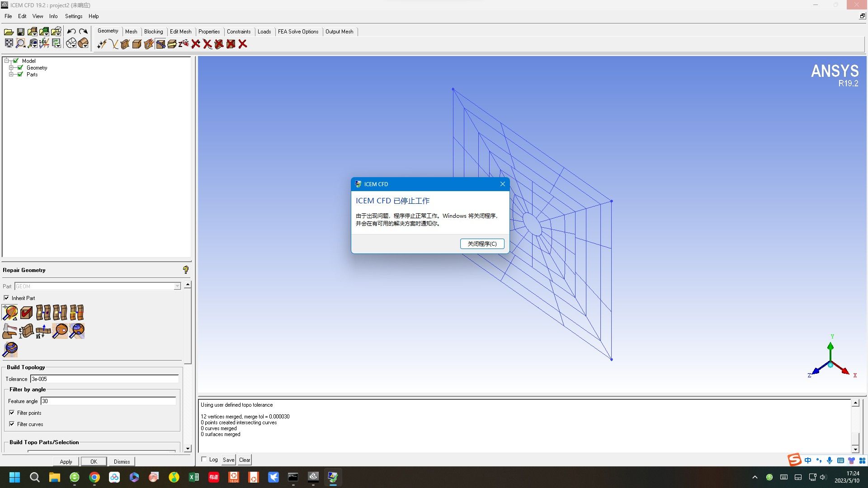Image resolution: width=868 pixels, height=488 pixels.
Task: Open the Settings menu
Action: click(x=73, y=16)
